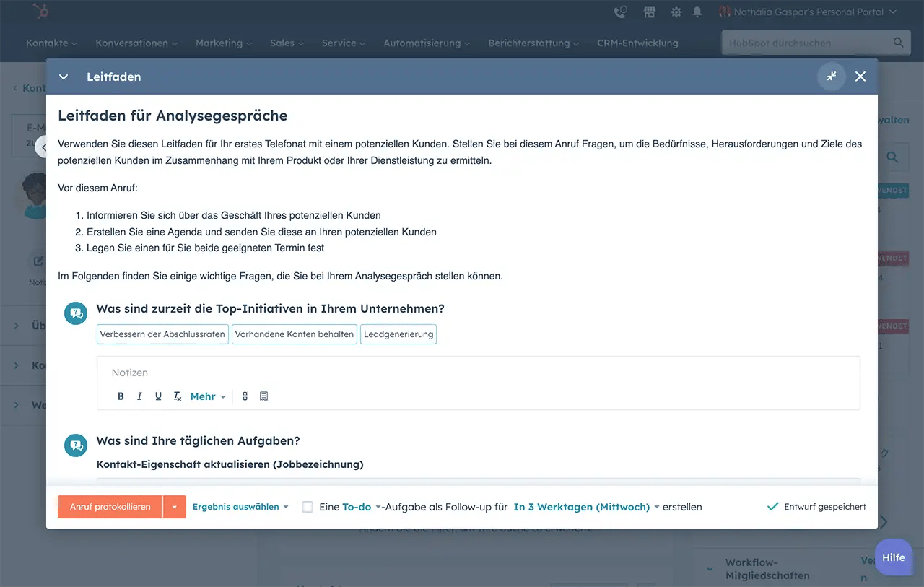Enable the follow-up To-do task checkbox

click(x=308, y=507)
